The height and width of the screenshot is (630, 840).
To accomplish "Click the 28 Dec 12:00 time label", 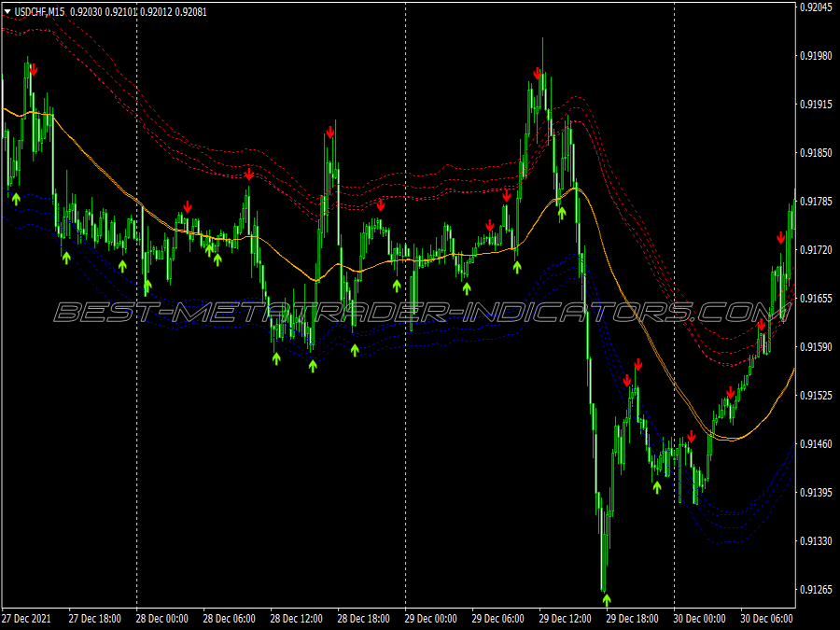I will pyautogui.click(x=296, y=619).
